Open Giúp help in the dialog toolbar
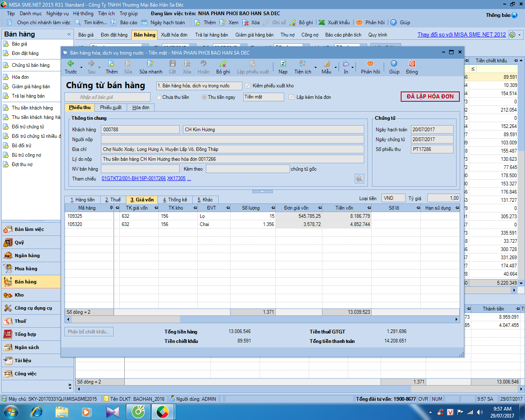The height and width of the screenshot is (420, 525). coord(394,67)
